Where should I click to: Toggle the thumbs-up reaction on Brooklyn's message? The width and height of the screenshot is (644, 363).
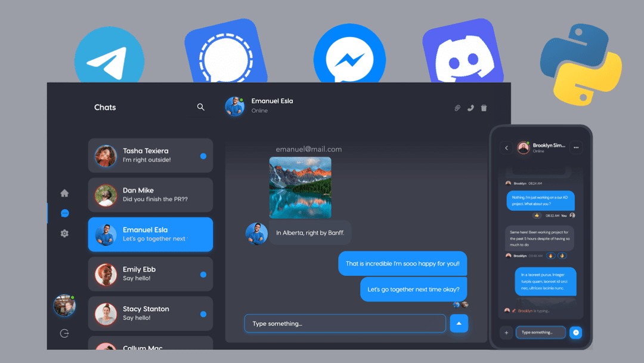click(537, 216)
